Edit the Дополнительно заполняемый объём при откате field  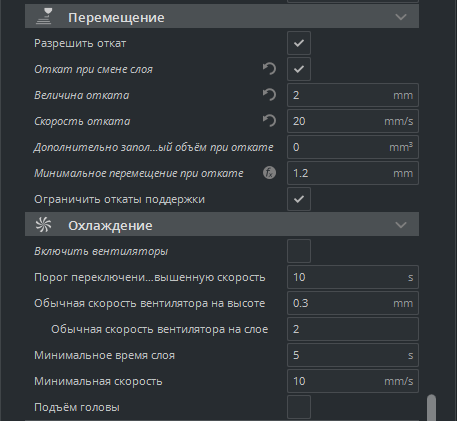point(353,147)
